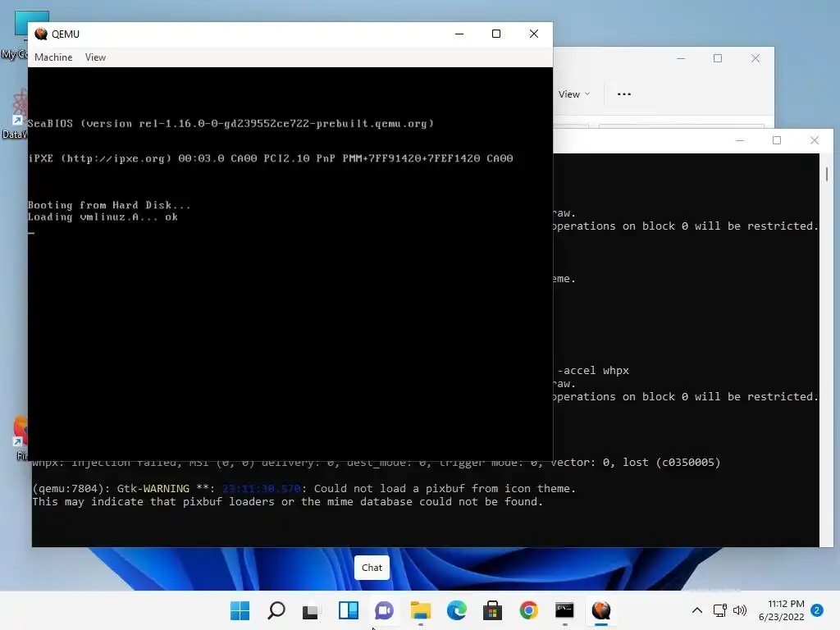Image resolution: width=840 pixels, height=630 pixels.
Task: Click the whpx injection failed line
Action: (x=376, y=463)
